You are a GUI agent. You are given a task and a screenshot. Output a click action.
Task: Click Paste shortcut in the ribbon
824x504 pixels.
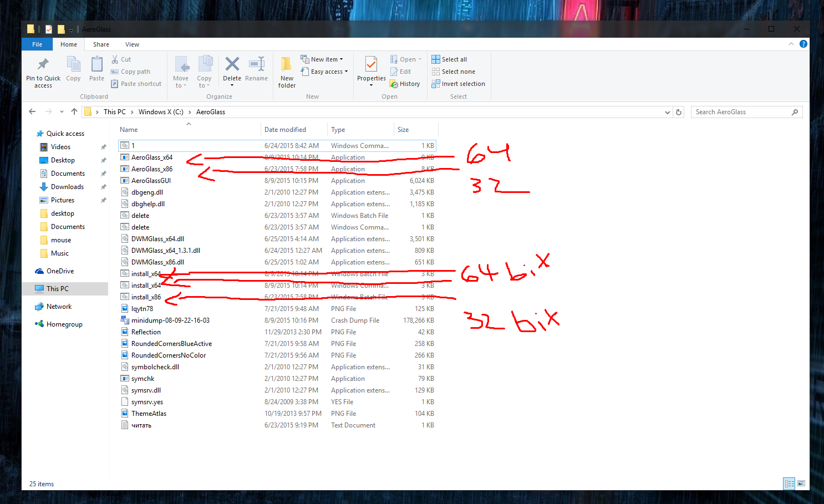pos(136,84)
